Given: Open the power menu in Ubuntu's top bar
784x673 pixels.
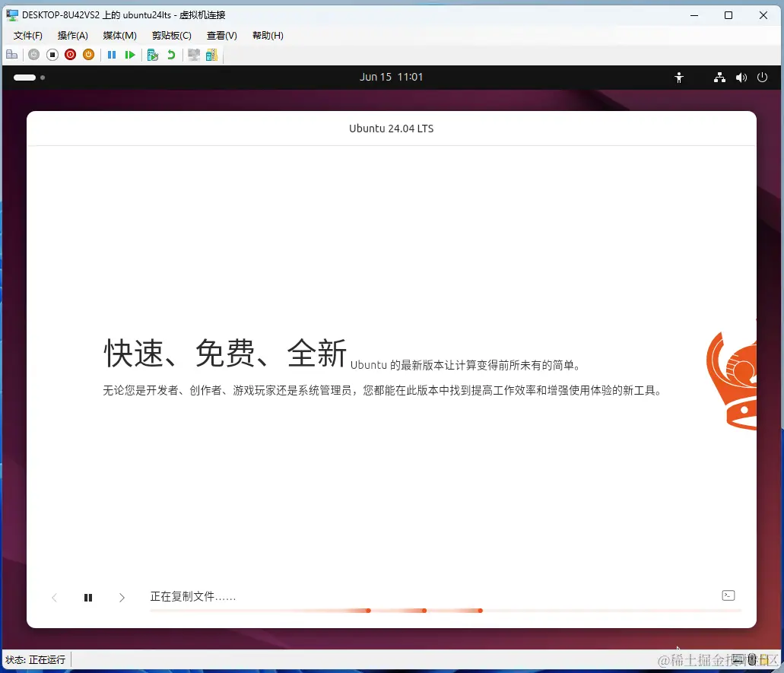Looking at the screenshot, I should pyautogui.click(x=762, y=77).
